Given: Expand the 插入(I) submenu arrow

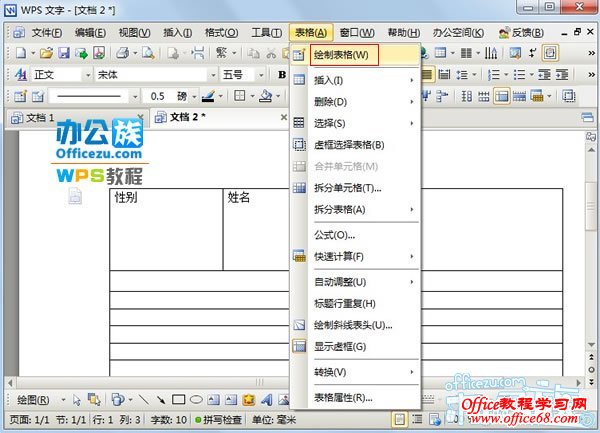Looking at the screenshot, I should pyautogui.click(x=412, y=80).
